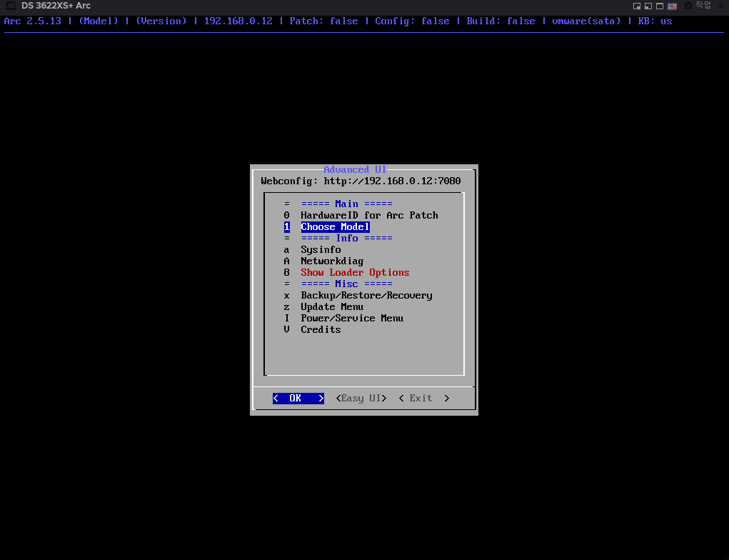Open Networkdiag from the Info section

coord(331,261)
